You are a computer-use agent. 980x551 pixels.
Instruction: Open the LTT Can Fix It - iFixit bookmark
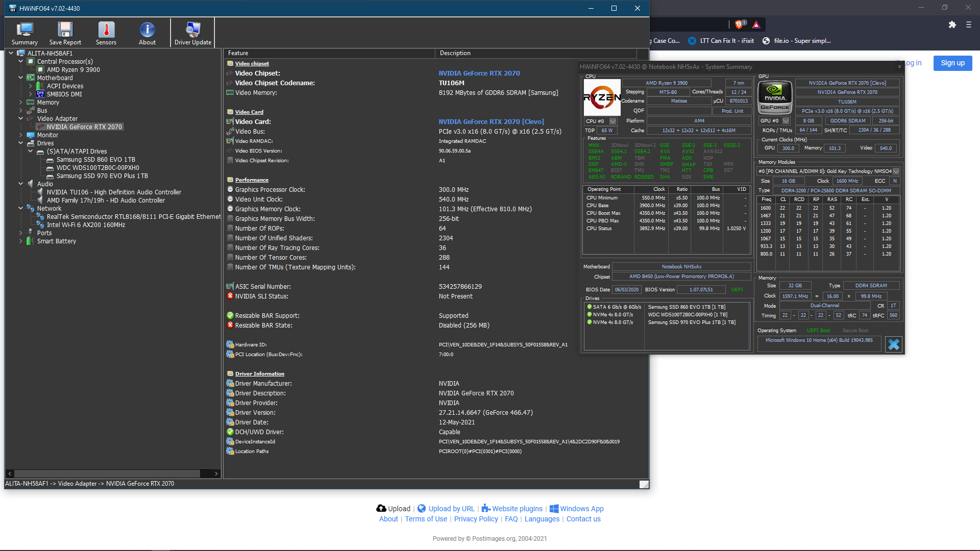(721, 41)
